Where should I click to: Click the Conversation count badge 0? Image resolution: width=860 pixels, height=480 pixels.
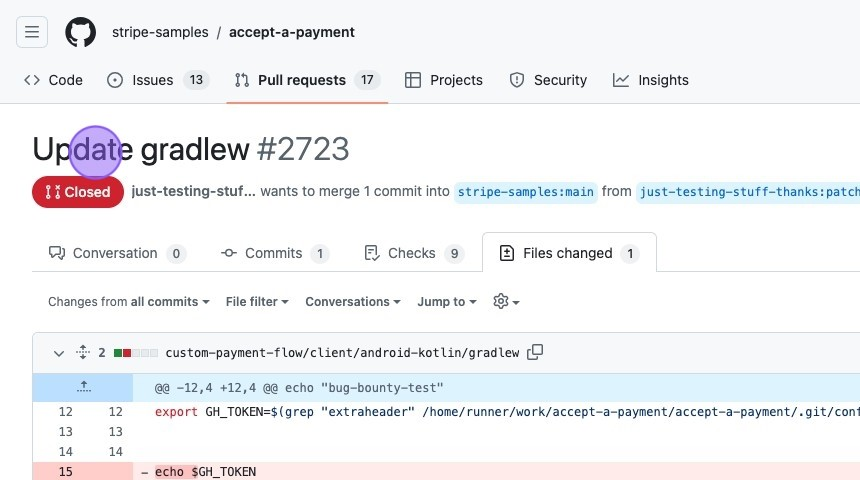(x=176, y=253)
